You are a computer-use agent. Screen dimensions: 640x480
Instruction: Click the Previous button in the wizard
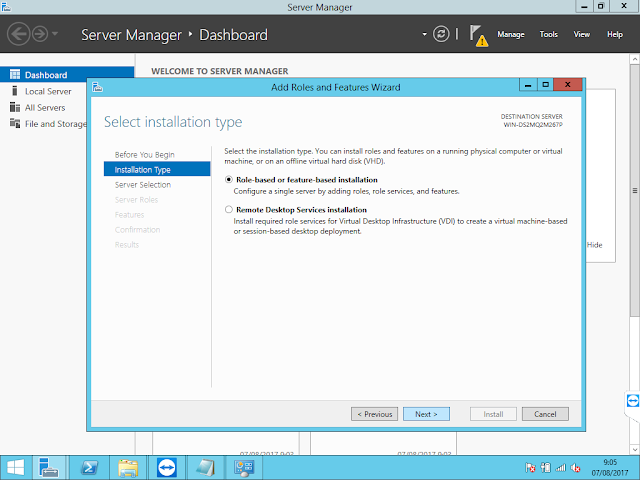coord(374,414)
